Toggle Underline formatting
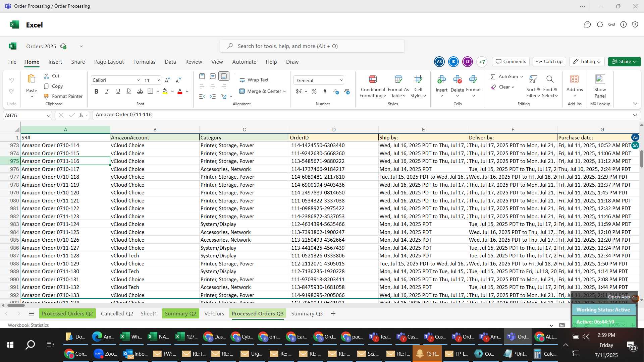 (118, 91)
